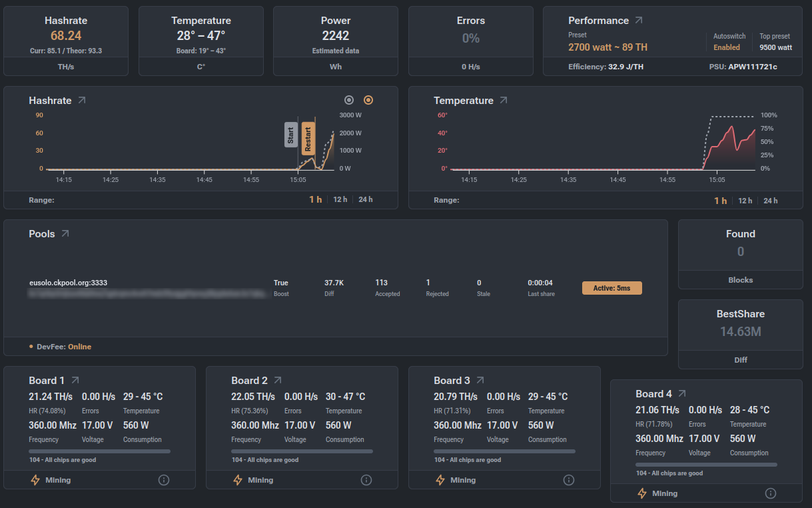Screen dimensions: 812x508
Task: Set Temperature chart range to 24 h
Action: 771,200
